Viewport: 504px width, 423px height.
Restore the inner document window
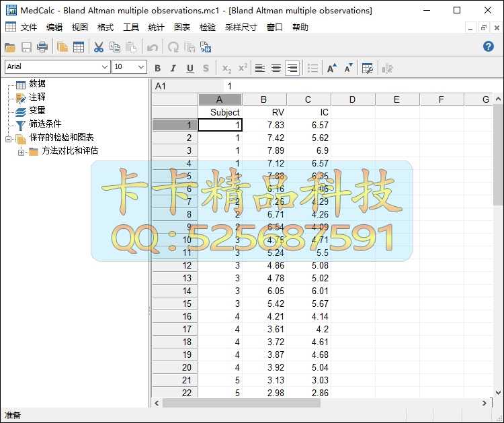483,28
